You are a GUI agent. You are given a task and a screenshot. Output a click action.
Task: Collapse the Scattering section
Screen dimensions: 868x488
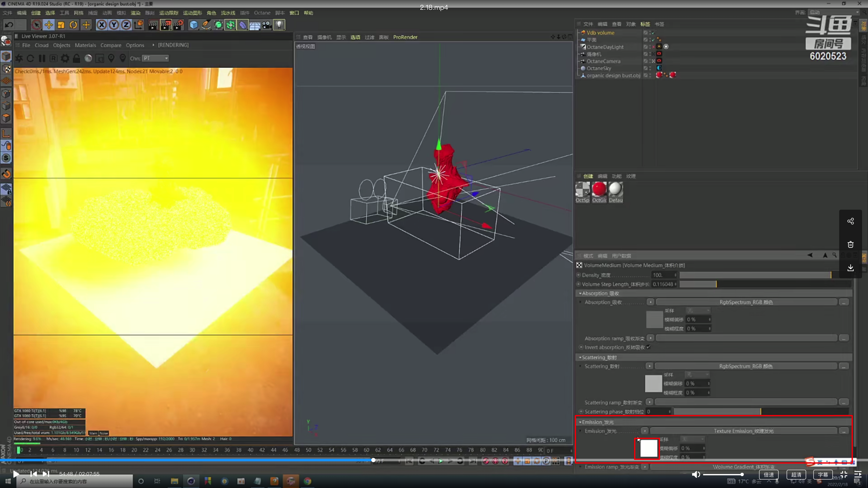point(580,357)
